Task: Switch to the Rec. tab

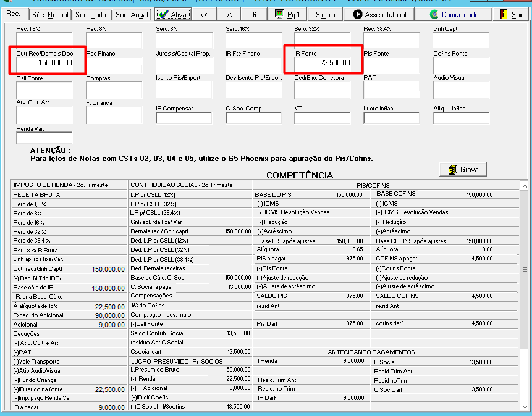Action: pos(14,14)
